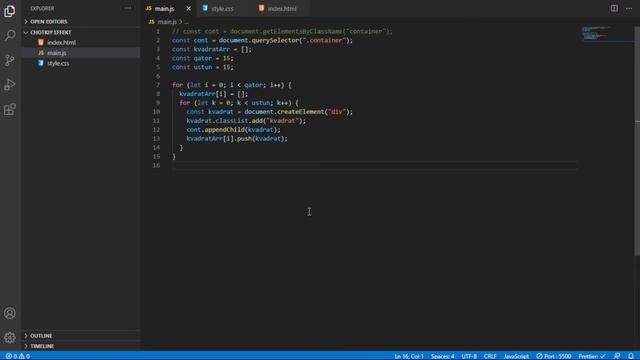Open the Extensions view
640x360 pixels.
click(x=10, y=109)
